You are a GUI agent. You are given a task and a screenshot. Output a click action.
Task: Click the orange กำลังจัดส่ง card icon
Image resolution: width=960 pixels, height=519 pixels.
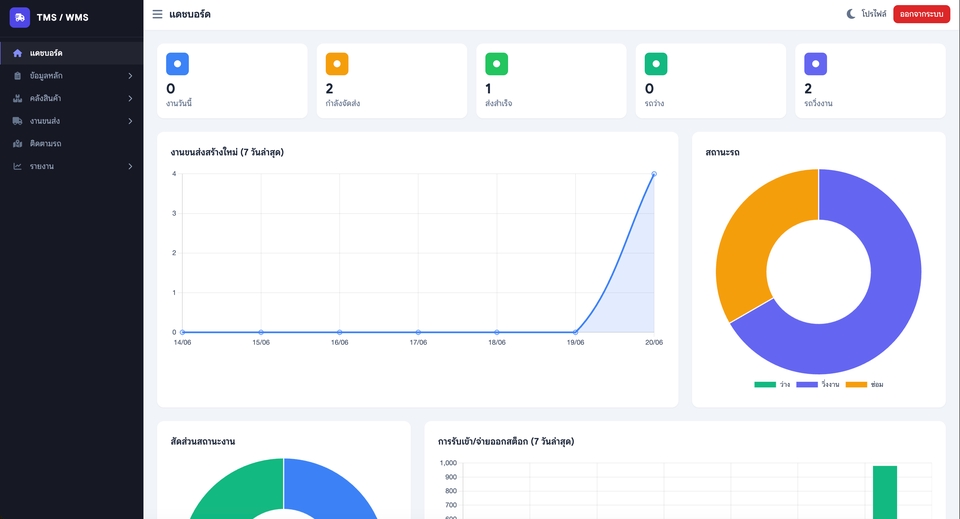[337, 64]
